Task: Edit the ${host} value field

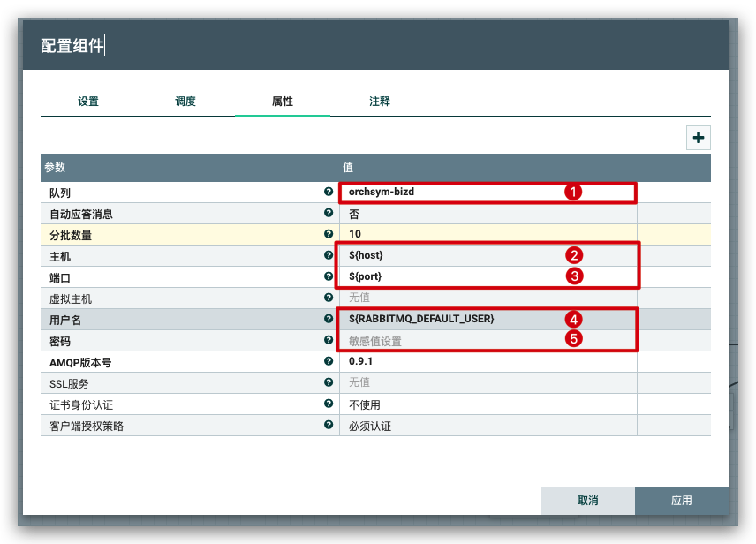Action: pos(442,255)
